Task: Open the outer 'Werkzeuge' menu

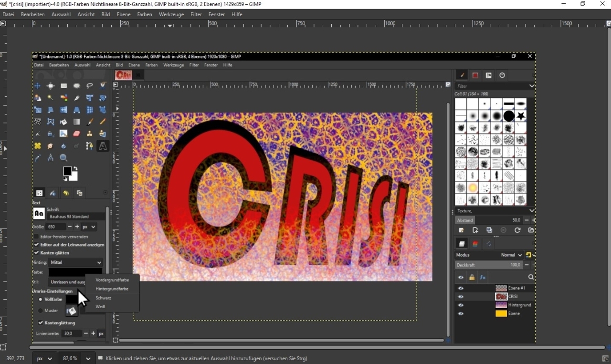Action: 171,14
